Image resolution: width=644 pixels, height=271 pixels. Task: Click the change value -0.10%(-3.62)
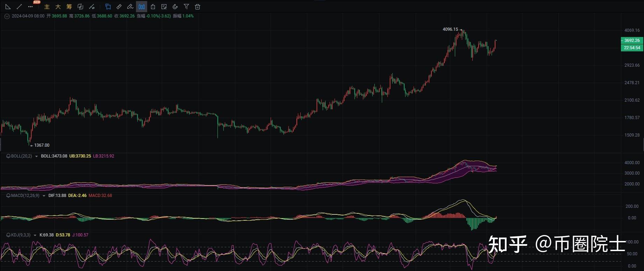click(158, 16)
